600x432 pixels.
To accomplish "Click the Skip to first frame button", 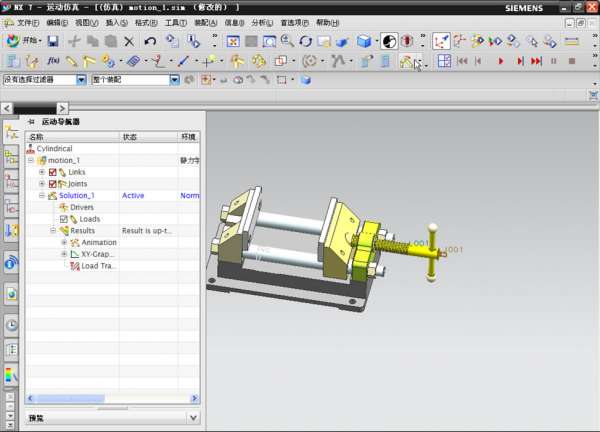I will coord(462,61).
